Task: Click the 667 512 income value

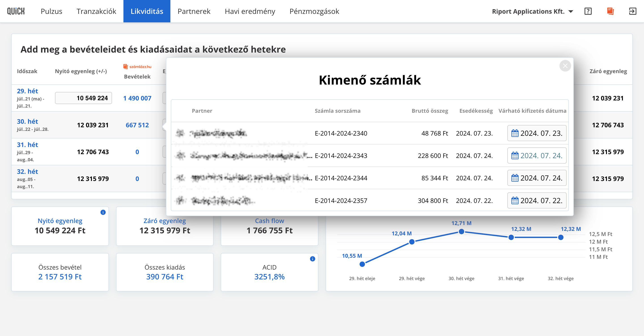Action: pyautogui.click(x=137, y=125)
